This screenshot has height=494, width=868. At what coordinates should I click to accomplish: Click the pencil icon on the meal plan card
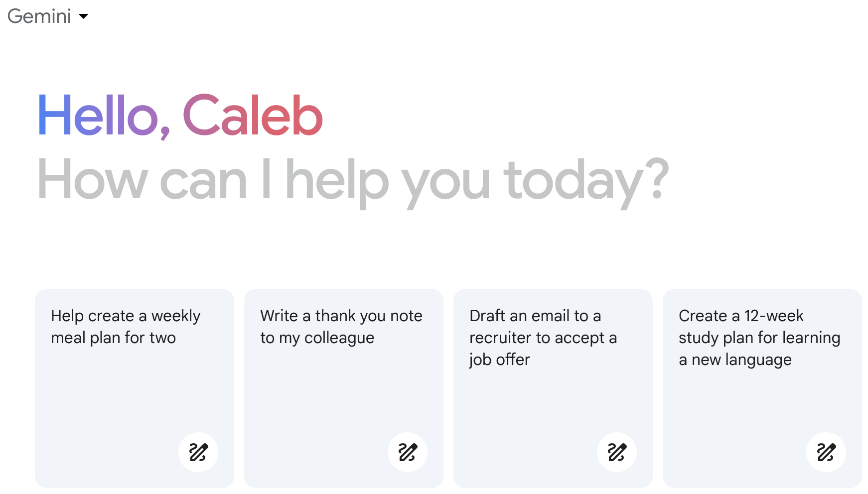[x=198, y=452]
